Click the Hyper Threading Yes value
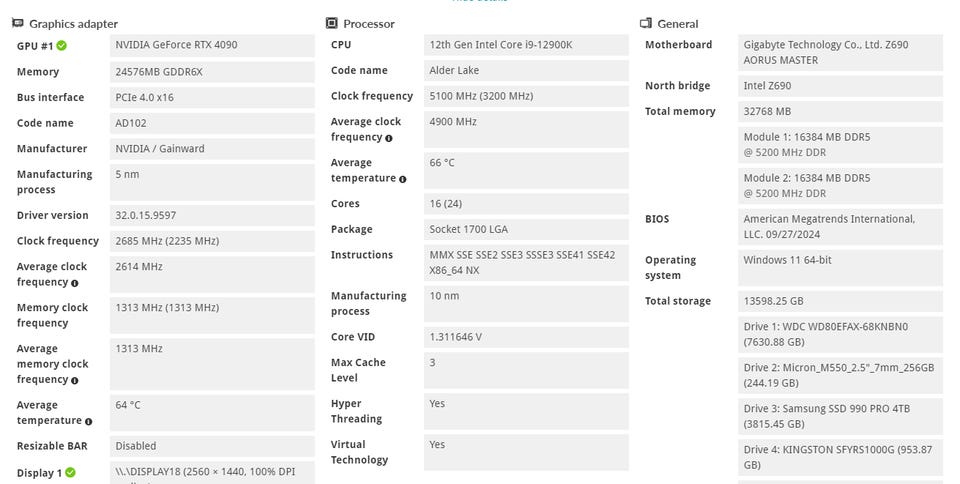960x484 pixels. (x=437, y=404)
